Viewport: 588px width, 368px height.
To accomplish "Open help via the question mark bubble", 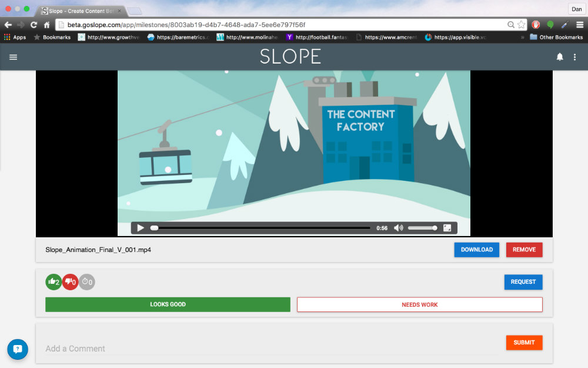I will click(x=18, y=349).
